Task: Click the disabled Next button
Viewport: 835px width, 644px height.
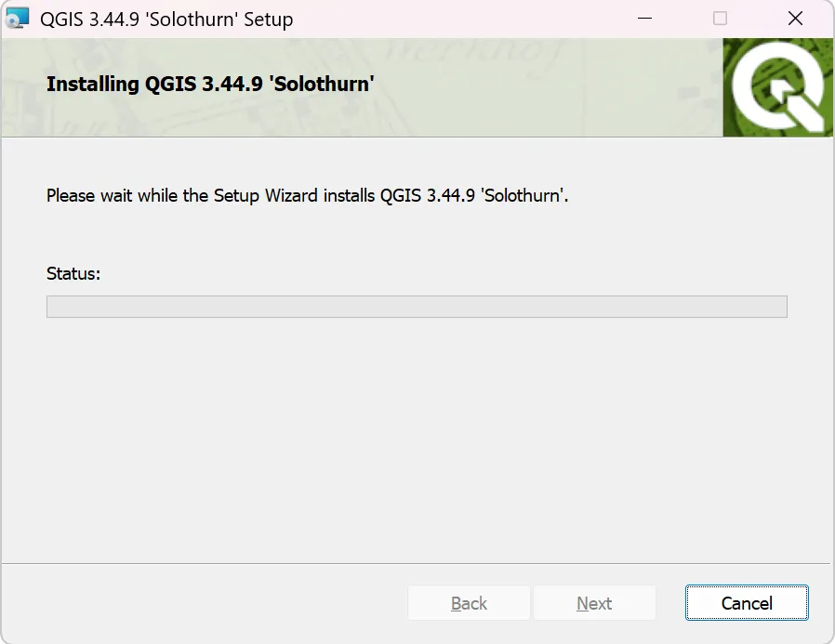Action: coord(594,603)
